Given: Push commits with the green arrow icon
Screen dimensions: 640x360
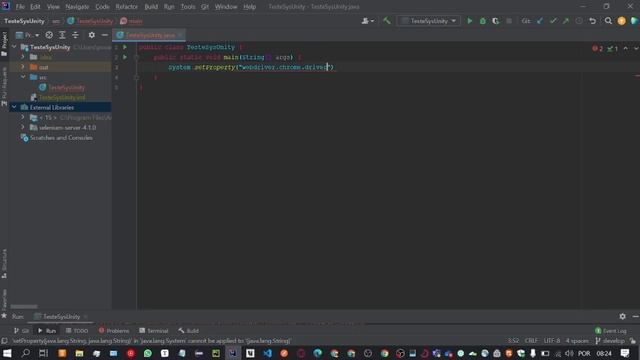Looking at the screenshot, I should coord(566,21).
